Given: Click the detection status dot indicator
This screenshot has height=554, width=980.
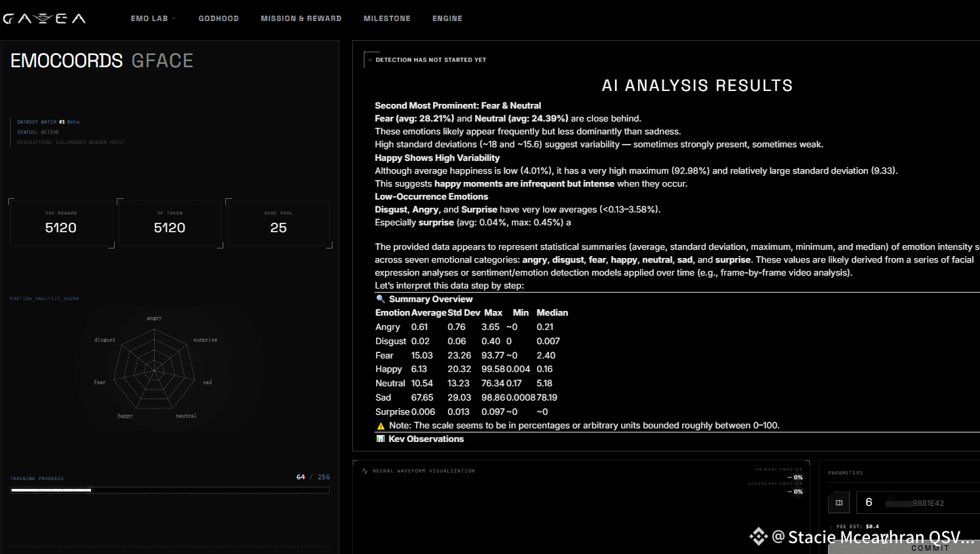Looking at the screenshot, I should coord(370,60).
